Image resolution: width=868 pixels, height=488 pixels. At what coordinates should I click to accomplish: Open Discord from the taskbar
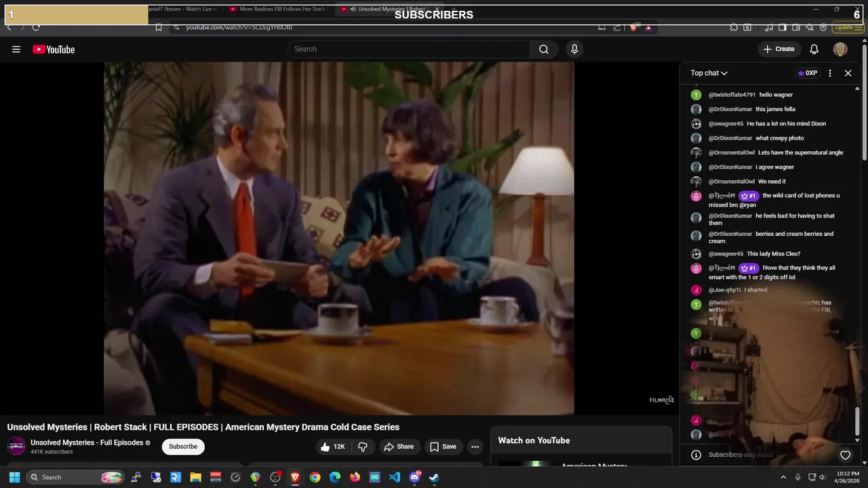click(414, 477)
